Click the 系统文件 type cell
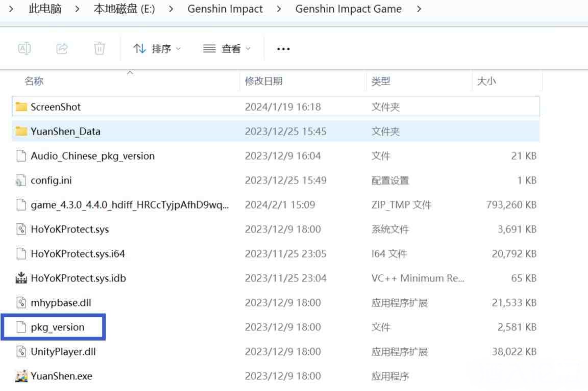The image size is (588, 391). (x=390, y=229)
